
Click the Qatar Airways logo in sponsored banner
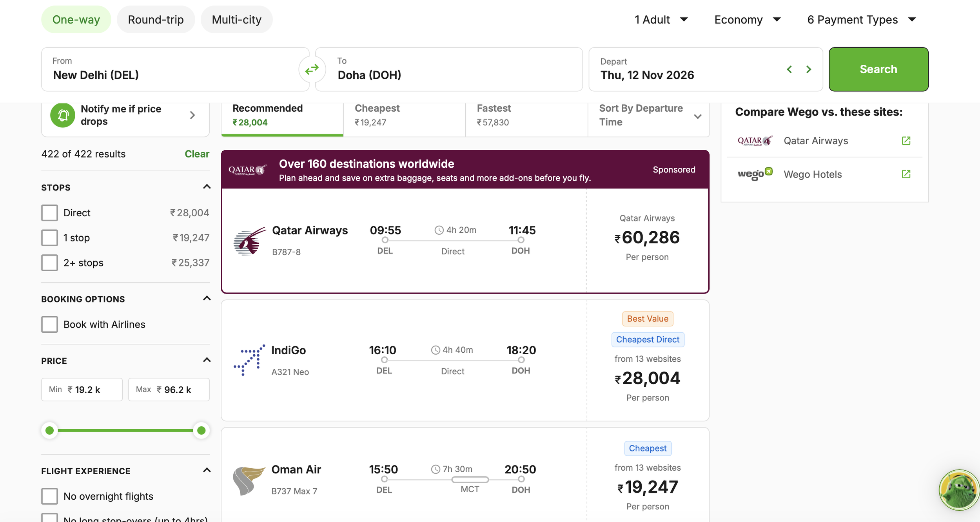248,170
